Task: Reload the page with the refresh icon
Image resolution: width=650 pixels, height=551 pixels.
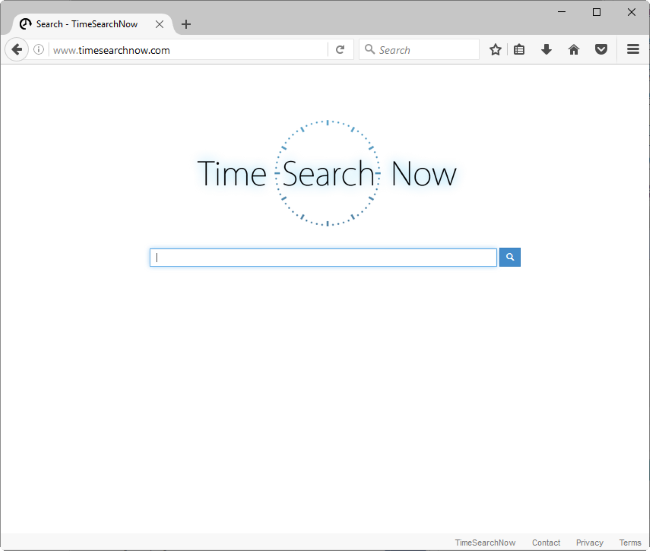Action: (x=340, y=50)
